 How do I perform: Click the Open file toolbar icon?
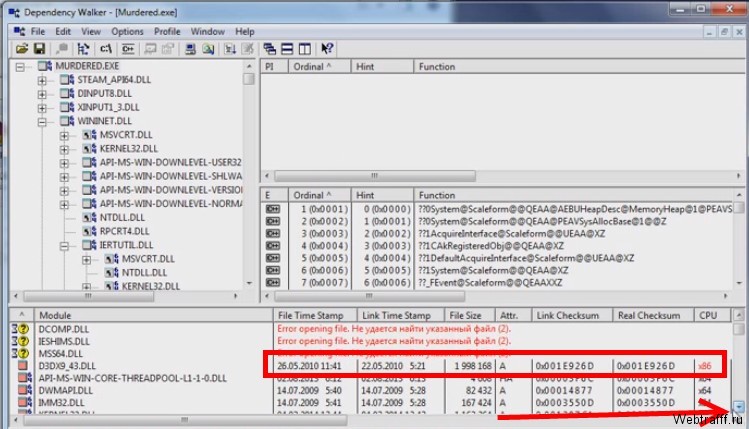(22, 49)
